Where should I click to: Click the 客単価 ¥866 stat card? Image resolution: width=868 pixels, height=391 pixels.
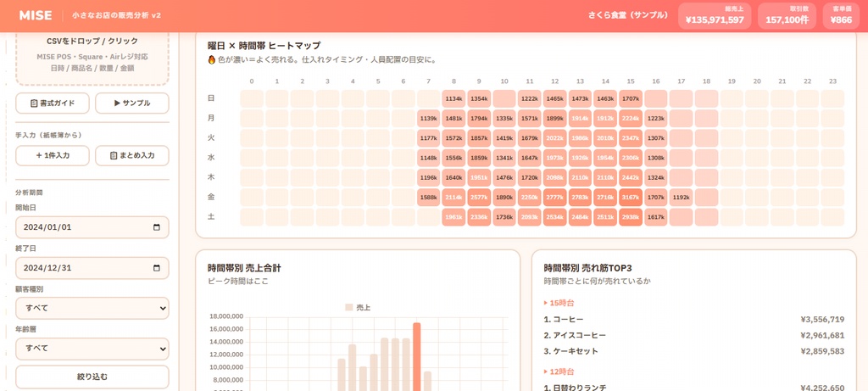pos(842,15)
